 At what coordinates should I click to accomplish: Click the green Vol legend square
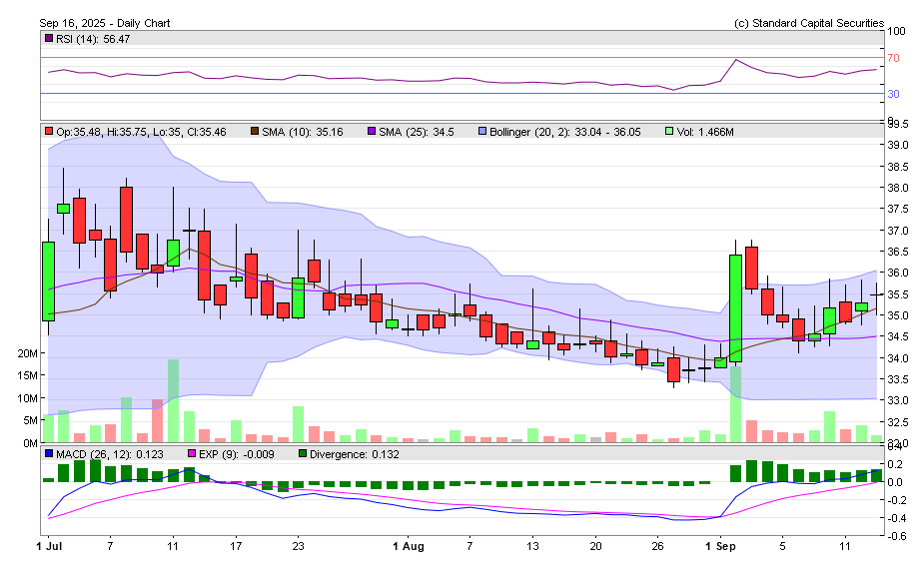coord(669,132)
